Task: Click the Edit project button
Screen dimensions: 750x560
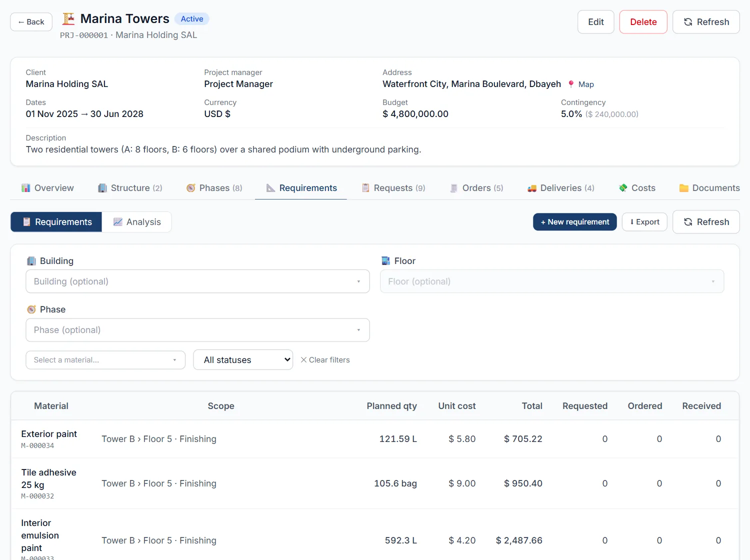Action: pyautogui.click(x=596, y=22)
